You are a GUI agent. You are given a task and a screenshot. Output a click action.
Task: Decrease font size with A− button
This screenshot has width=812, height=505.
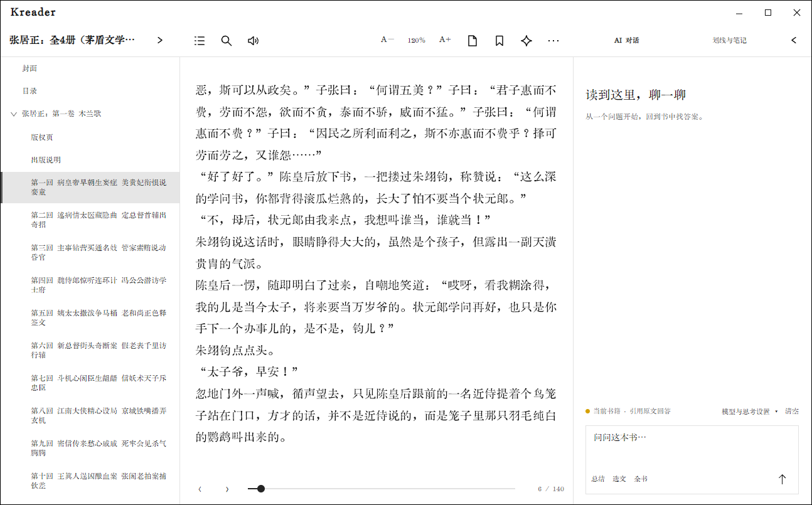(x=387, y=40)
